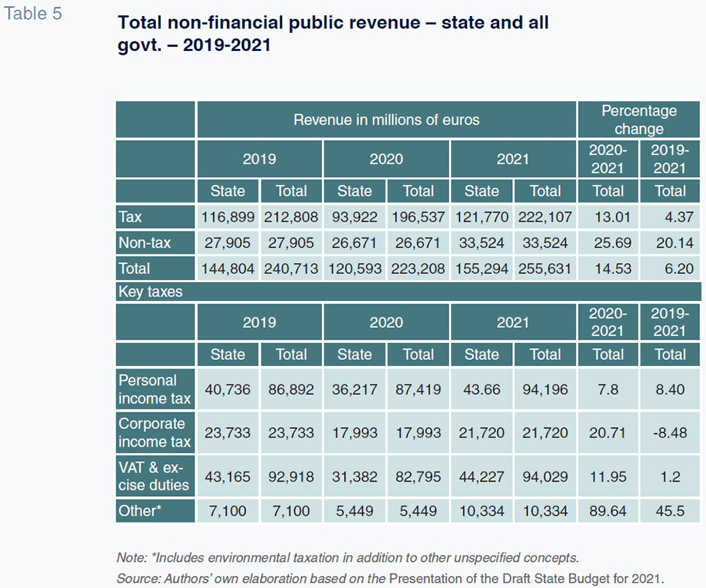Select Personal income tax value 86,892
Image resolution: width=706 pixels, height=588 pixels.
click(291, 389)
